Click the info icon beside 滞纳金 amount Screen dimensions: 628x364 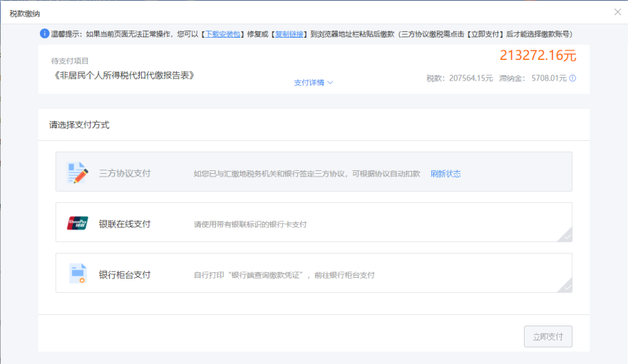click(572, 78)
